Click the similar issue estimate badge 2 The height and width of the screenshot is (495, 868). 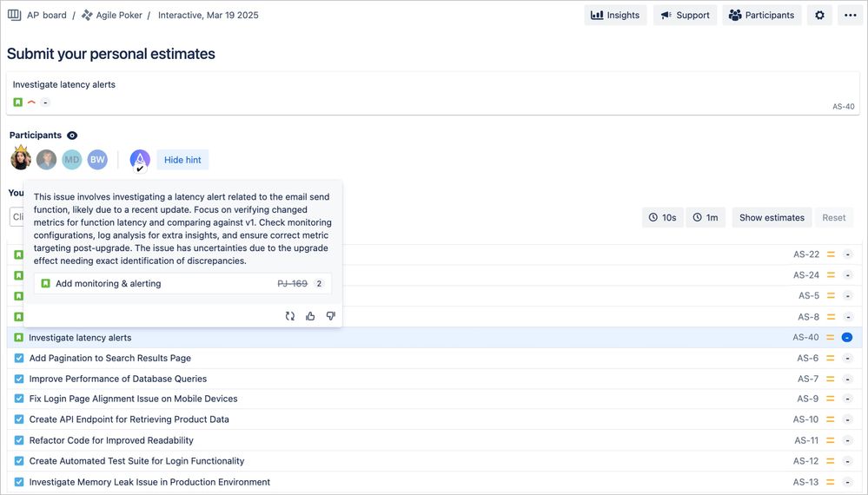(x=319, y=284)
